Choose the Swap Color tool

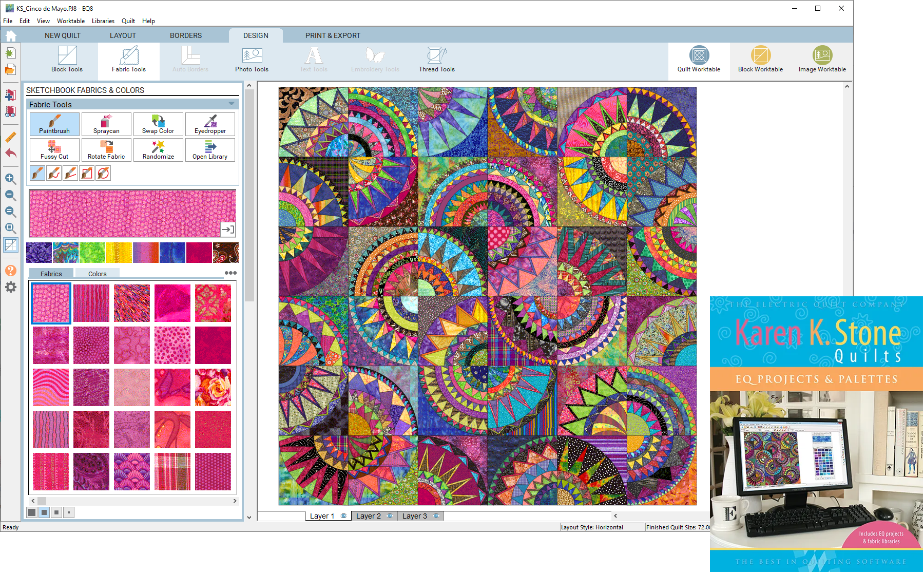[x=158, y=124]
